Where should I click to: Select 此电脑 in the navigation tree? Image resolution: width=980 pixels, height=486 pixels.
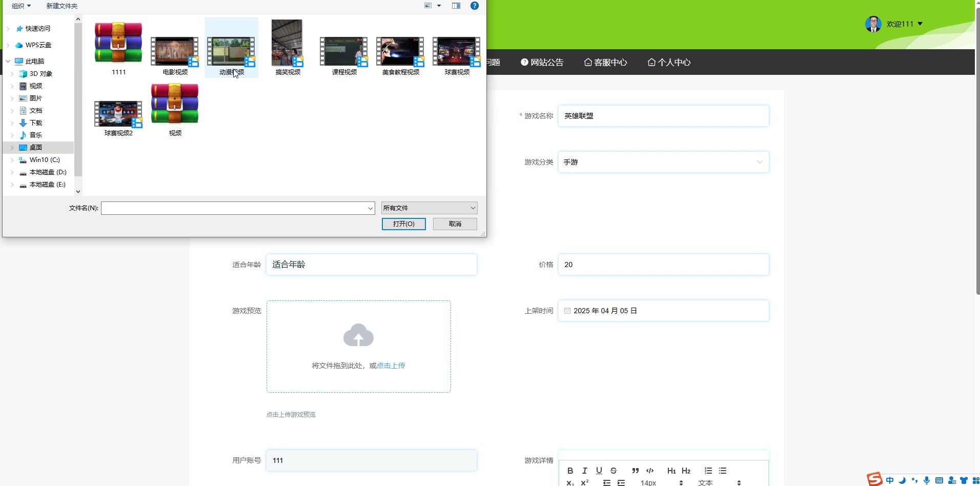(35, 62)
